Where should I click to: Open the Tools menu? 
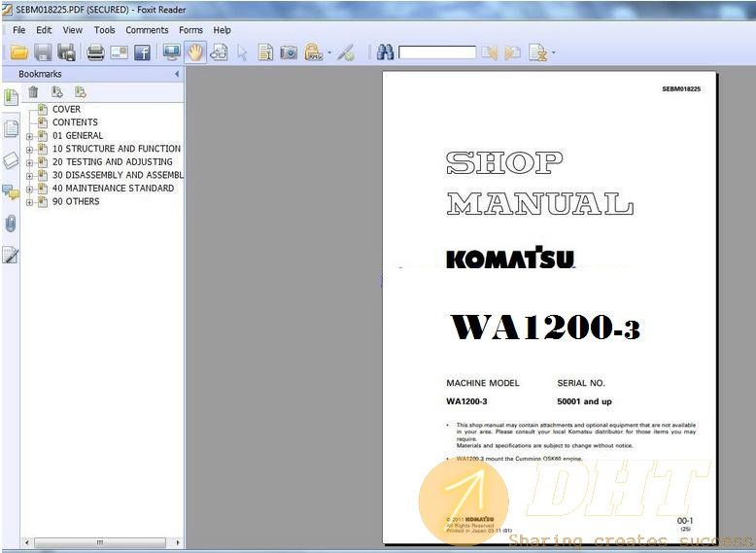[104, 30]
